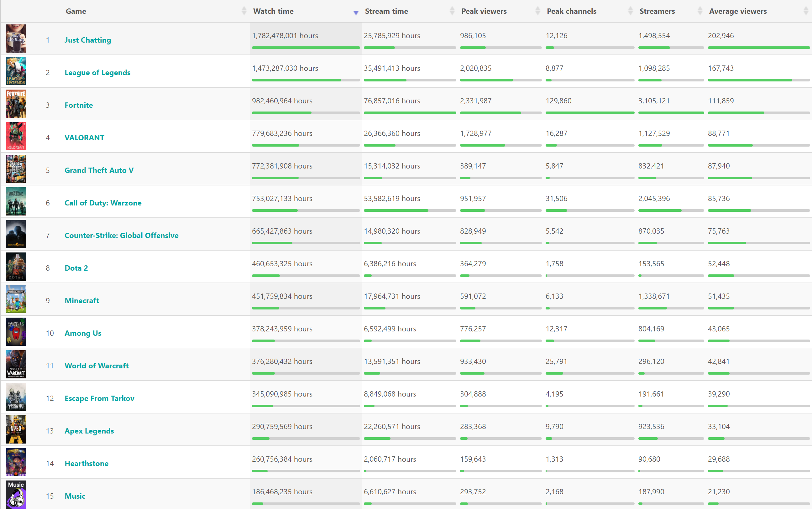This screenshot has height=509, width=812.
Task: Sort table by Stream time header
Action: click(x=386, y=11)
